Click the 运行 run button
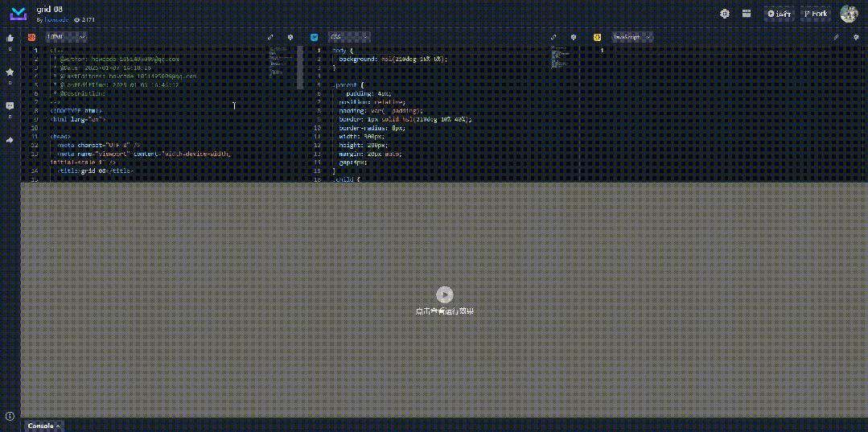This screenshot has height=432, width=868. [x=780, y=14]
